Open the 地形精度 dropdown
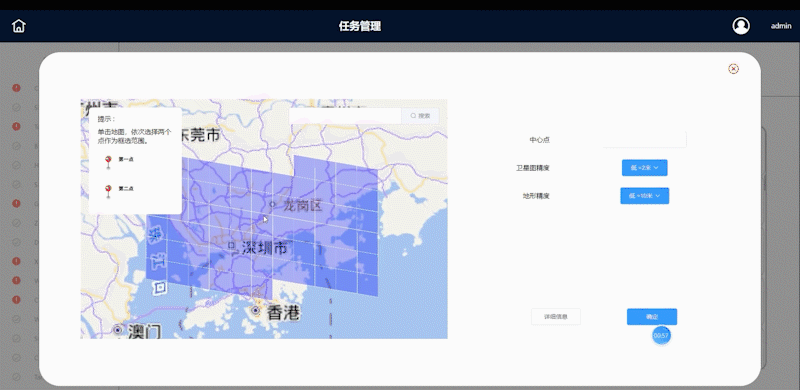Screen dimensions: 800x390 click(644, 196)
